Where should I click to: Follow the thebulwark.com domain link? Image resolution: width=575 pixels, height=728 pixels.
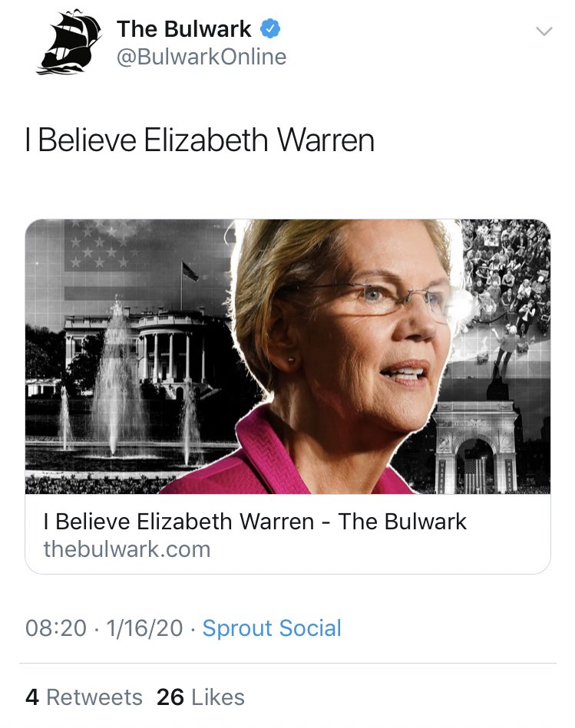[x=127, y=549]
